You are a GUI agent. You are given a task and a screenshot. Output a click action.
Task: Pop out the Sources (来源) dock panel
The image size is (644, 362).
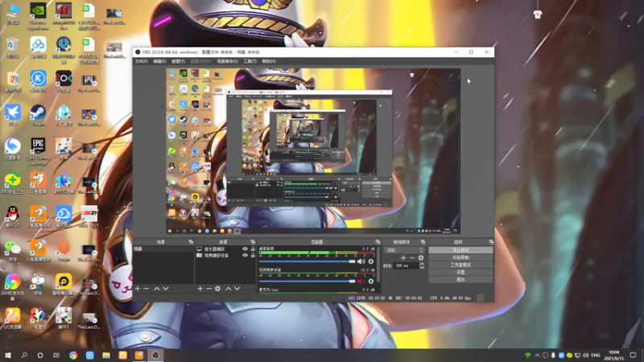(253, 242)
